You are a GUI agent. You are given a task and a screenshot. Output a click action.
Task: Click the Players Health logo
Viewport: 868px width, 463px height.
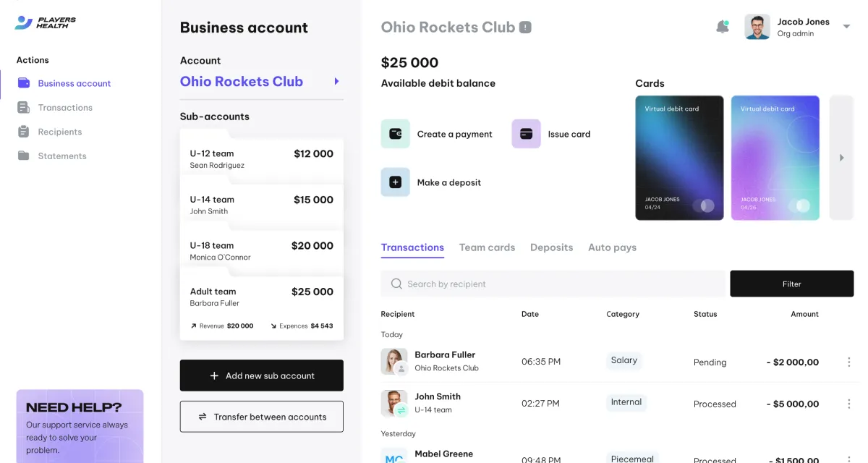click(45, 22)
